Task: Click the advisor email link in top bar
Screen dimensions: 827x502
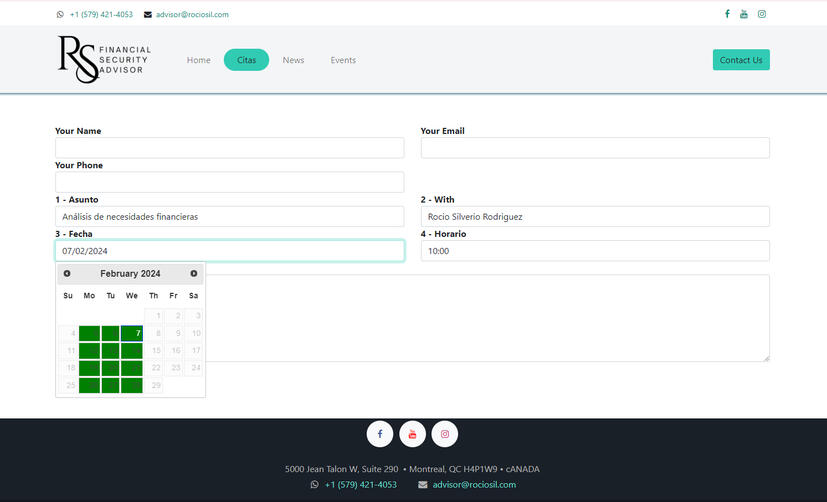Action: [192, 15]
